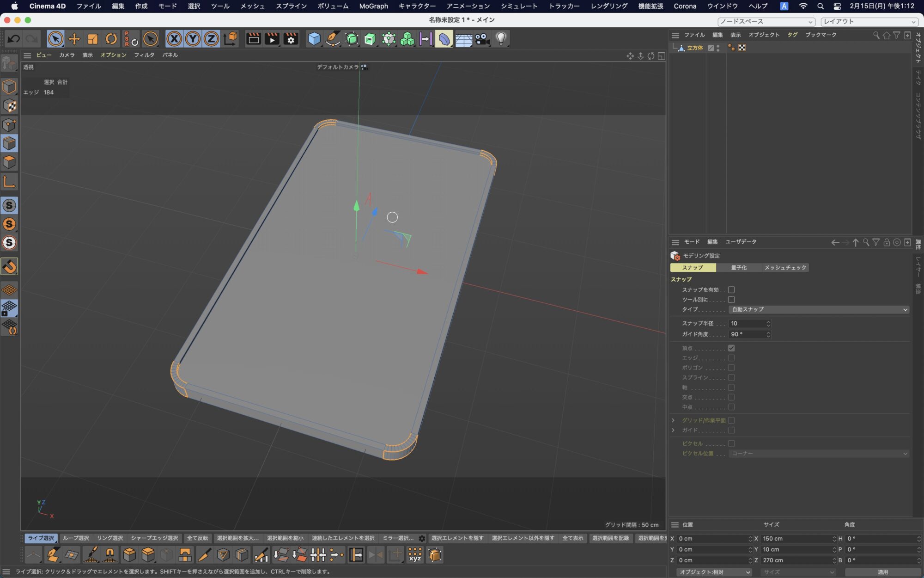The width and height of the screenshot is (924, 578).
Task: Open the オブジェクト:相対 dropdown
Action: pyautogui.click(x=714, y=572)
